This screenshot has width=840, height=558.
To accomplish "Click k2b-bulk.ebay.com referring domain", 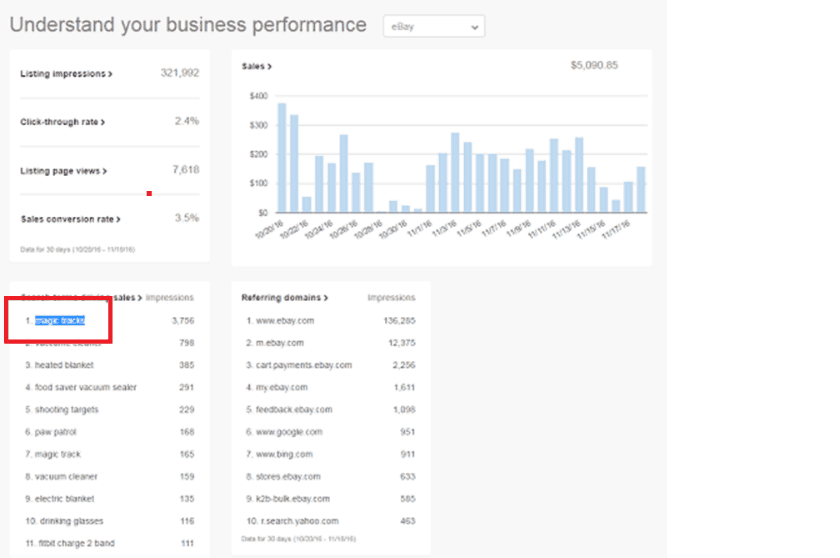I will (293, 499).
